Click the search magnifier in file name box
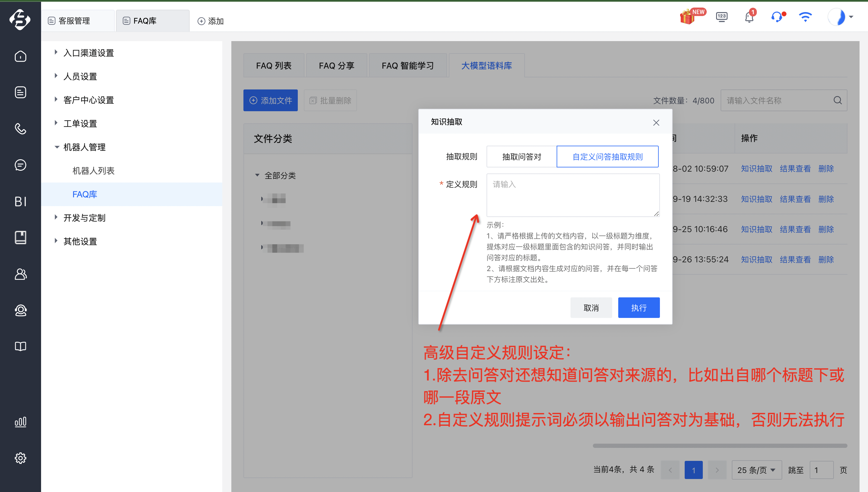 (837, 100)
